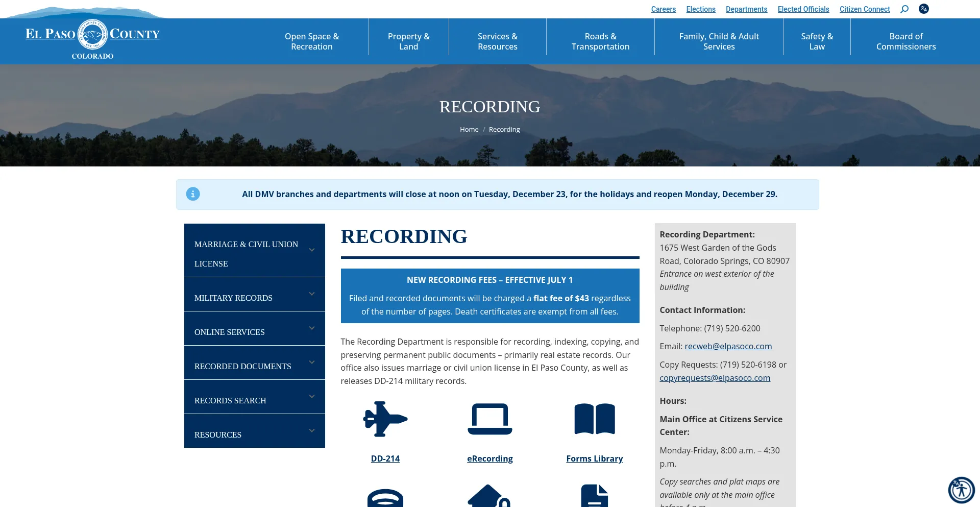This screenshot has height=507, width=980.
Task: Expand the MILITARY RECORDS section
Action: [311, 294]
